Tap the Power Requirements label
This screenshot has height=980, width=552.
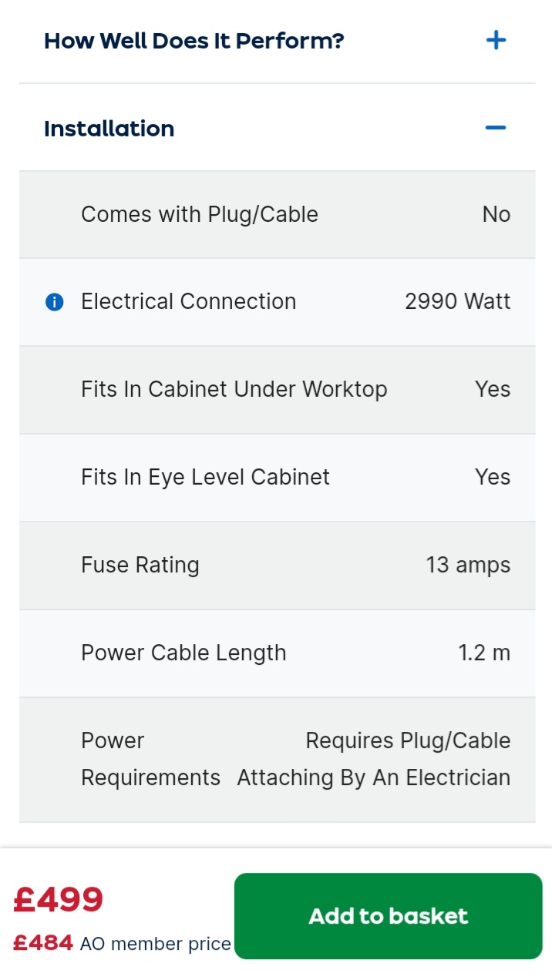[x=150, y=759]
